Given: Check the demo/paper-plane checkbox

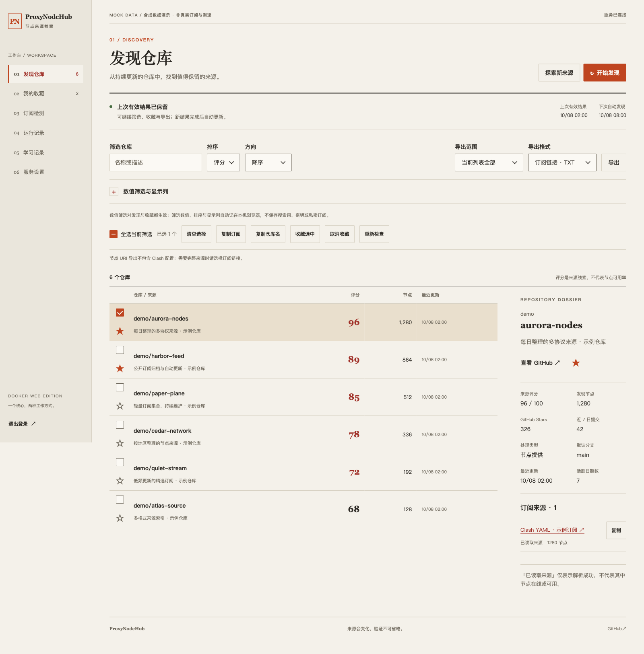Looking at the screenshot, I should (120, 387).
